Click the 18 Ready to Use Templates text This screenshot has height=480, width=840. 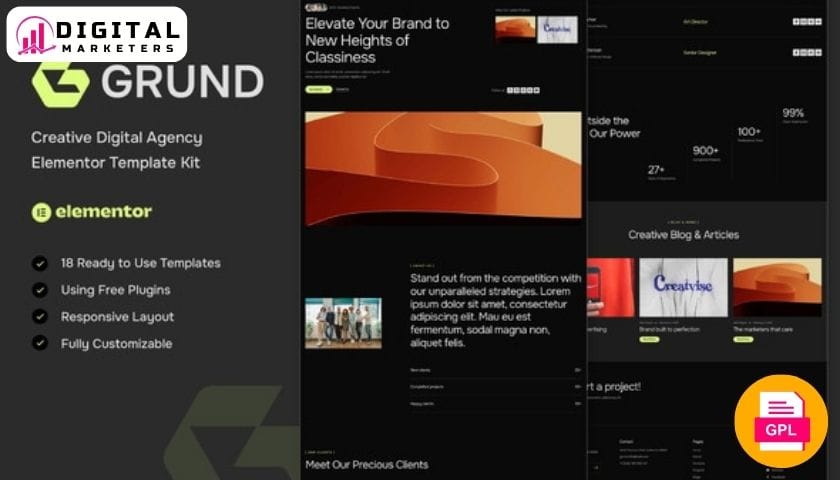(140, 263)
